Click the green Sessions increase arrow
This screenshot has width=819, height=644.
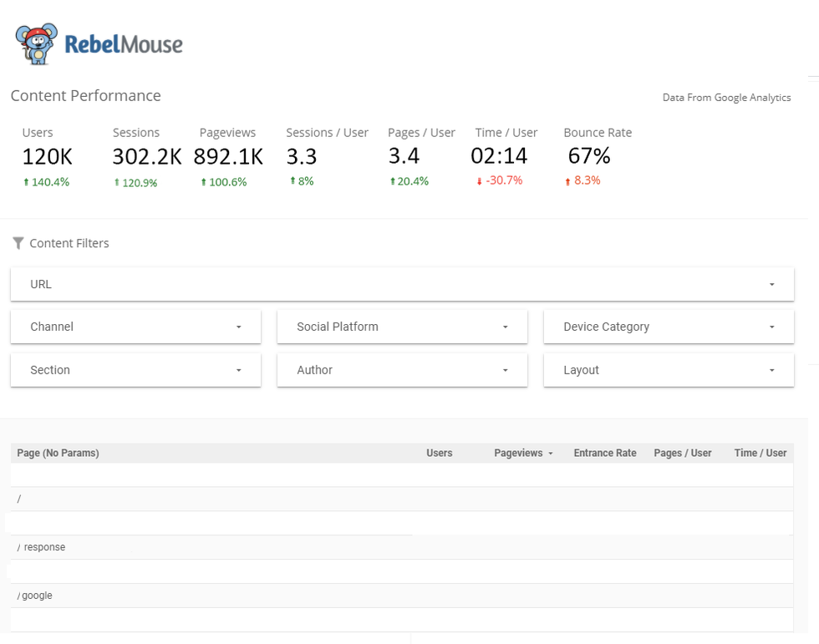(x=117, y=183)
